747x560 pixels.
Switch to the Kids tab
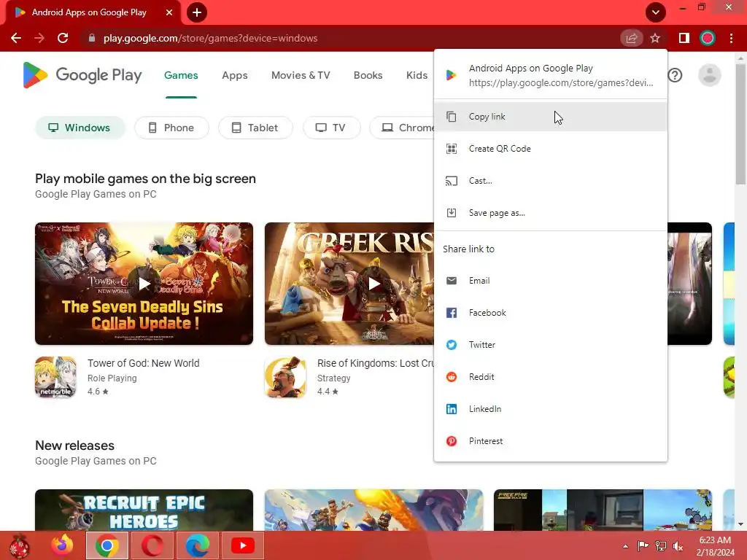(x=417, y=75)
